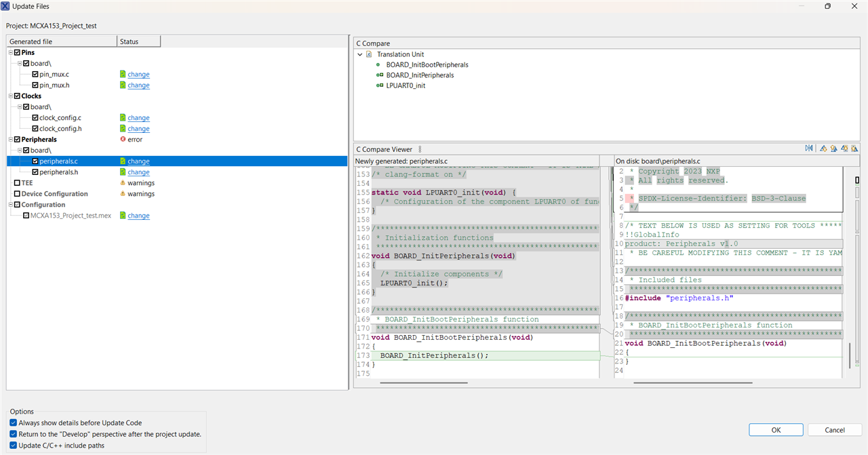Click the red error icon beside Peripherals

tap(122, 140)
